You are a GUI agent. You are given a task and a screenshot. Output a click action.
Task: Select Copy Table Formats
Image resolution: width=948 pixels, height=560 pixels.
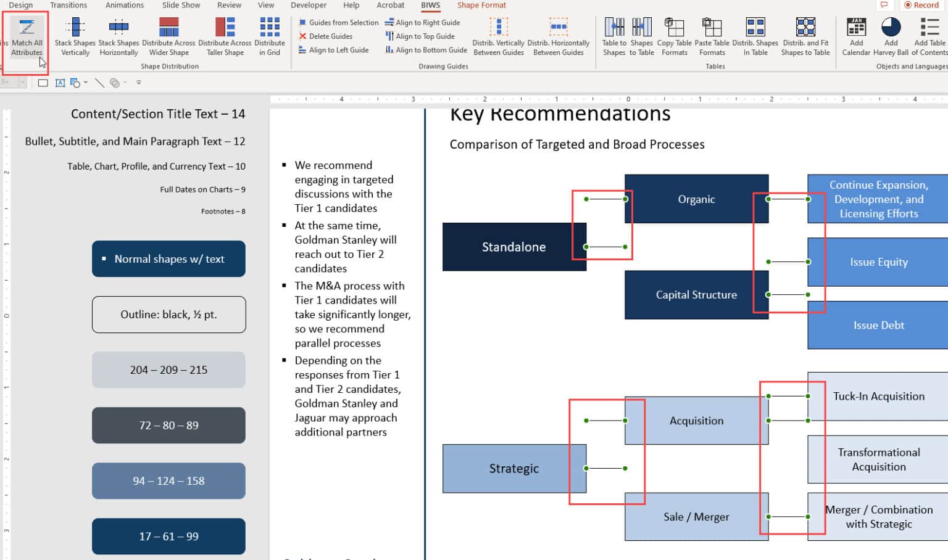pos(674,35)
